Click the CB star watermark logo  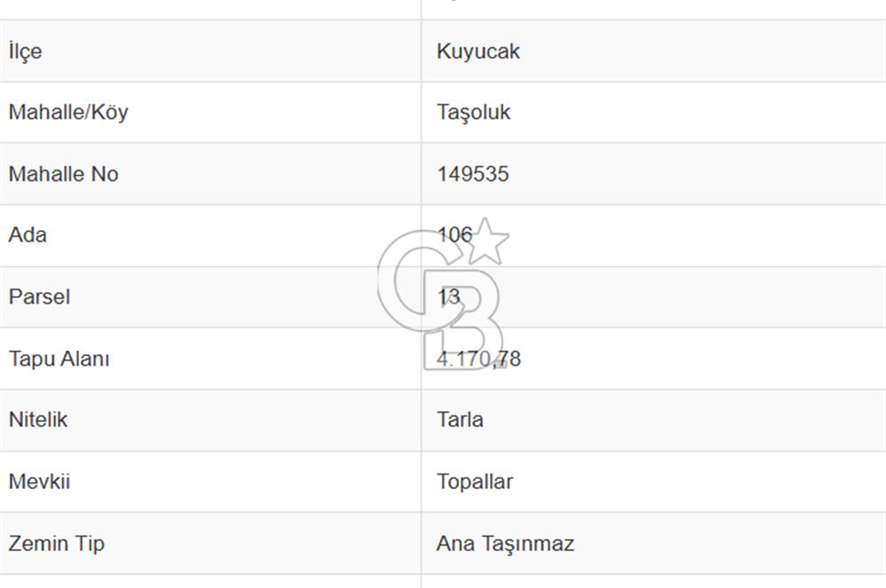click(x=444, y=294)
